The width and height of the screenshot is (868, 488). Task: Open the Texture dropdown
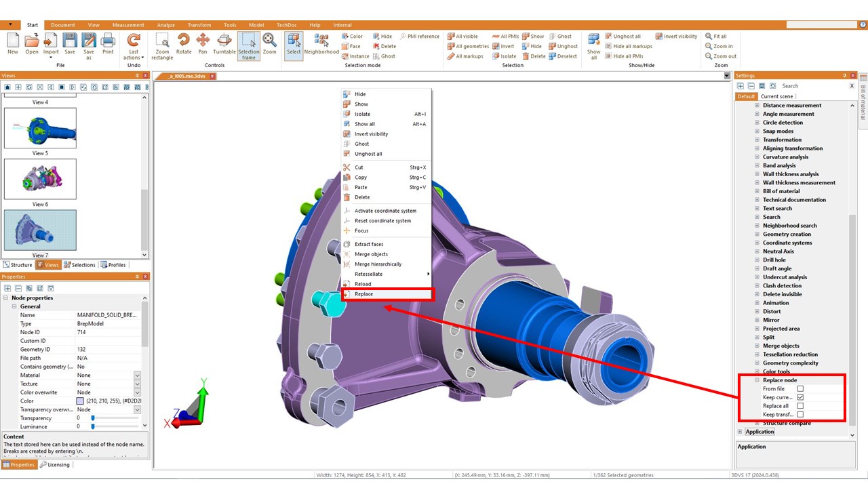tap(137, 384)
